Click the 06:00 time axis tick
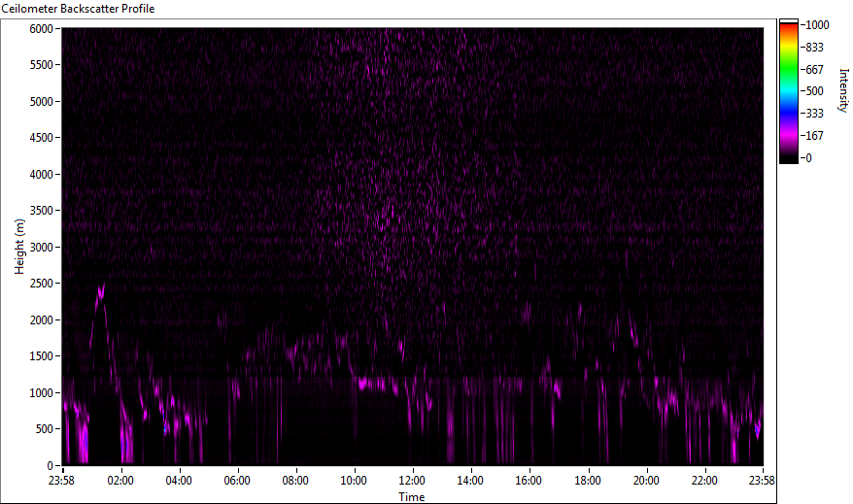The image size is (853, 504). 237,481
